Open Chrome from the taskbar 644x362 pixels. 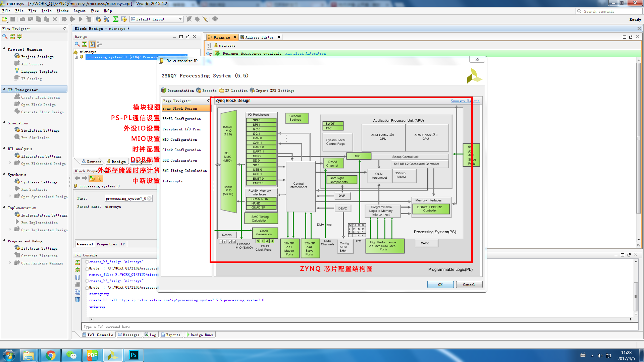click(51, 355)
